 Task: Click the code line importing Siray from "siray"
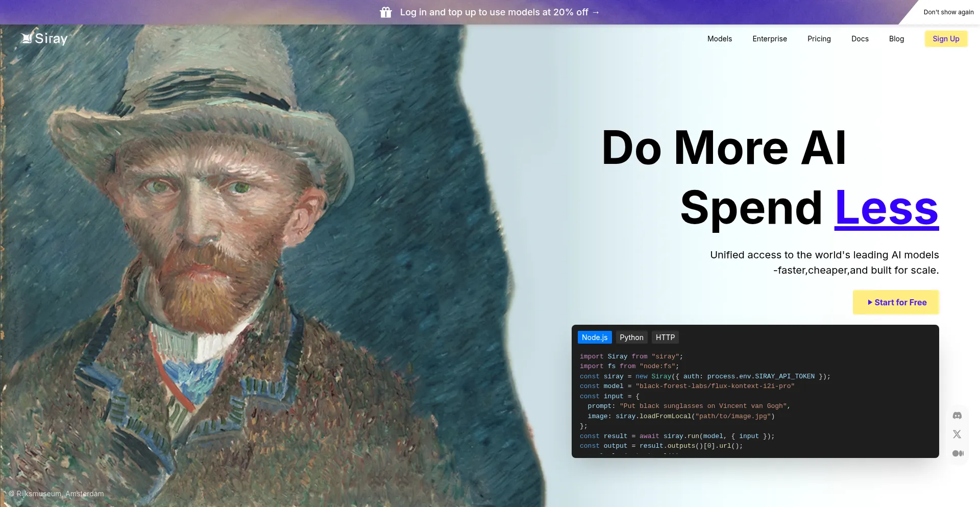631,356
